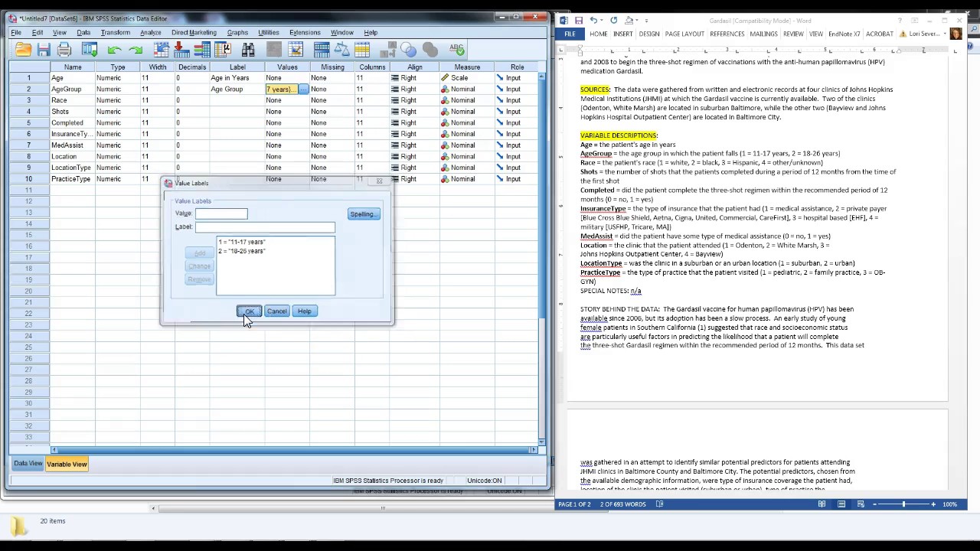980x551 pixels.
Task: Click the zoom out minus in Word
Action: pos(875,504)
